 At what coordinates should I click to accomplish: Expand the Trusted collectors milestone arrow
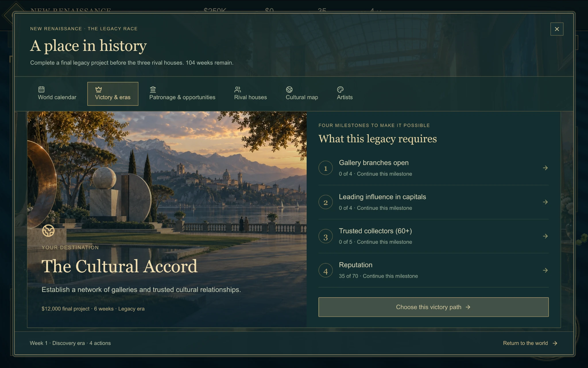(545, 236)
